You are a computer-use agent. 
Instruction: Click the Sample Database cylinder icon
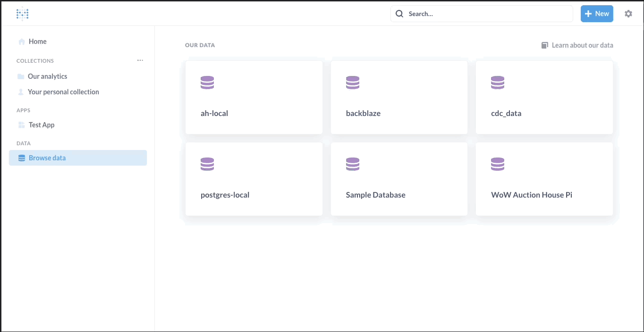353,164
